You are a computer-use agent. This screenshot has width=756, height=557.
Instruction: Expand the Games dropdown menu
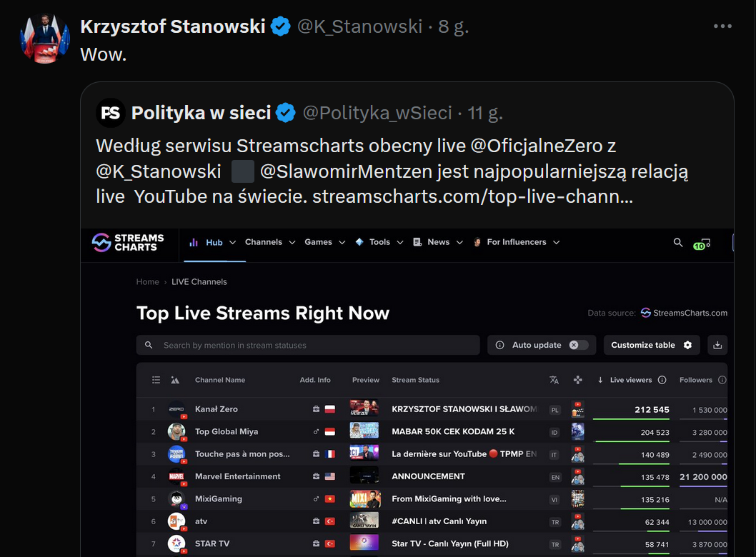pyautogui.click(x=324, y=243)
